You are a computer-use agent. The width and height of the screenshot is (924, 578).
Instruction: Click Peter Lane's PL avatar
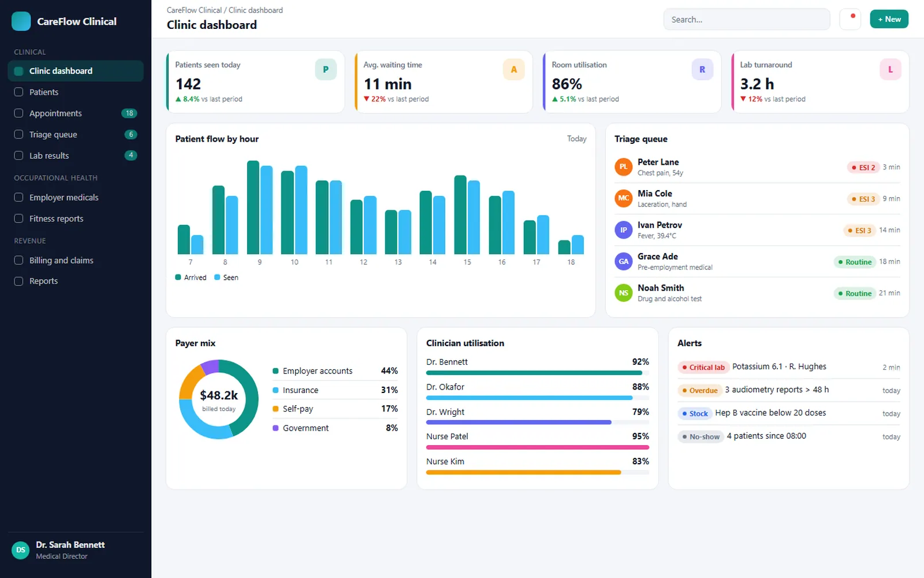624,167
